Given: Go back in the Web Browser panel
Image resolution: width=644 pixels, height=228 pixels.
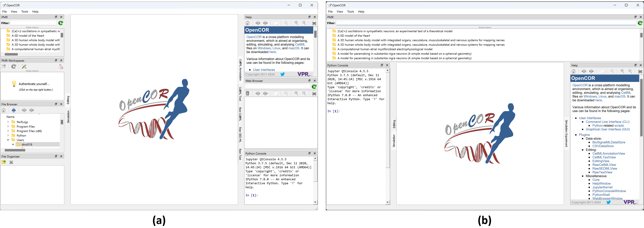Looking at the screenshot, I should coord(258,93).
